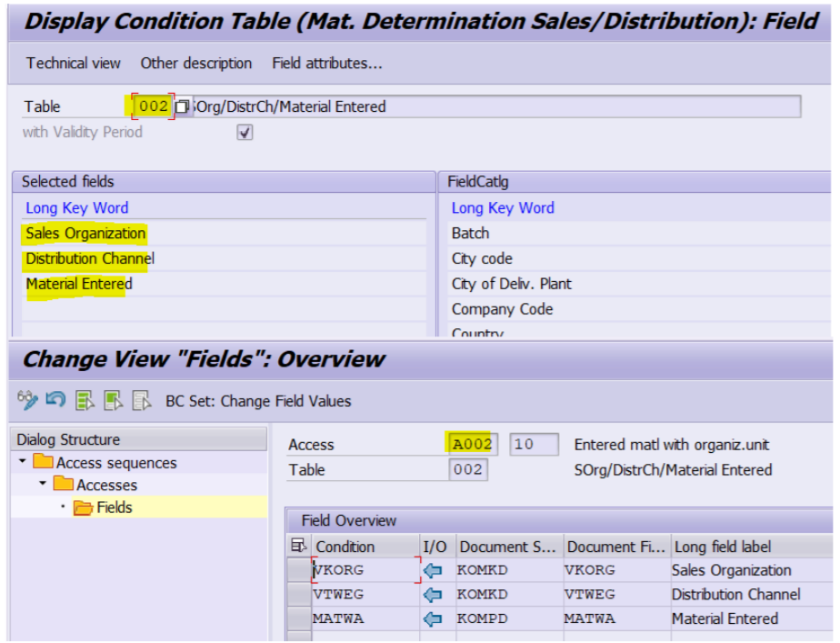Open the Technical view menu item
Screen dimensions: 840x643
(73, 63)
